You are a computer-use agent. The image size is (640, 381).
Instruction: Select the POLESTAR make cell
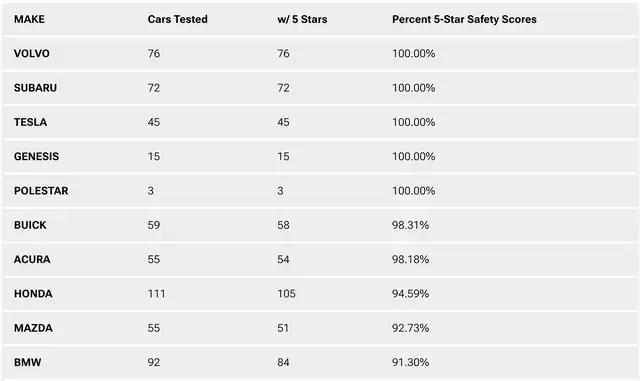click(41, 191)
